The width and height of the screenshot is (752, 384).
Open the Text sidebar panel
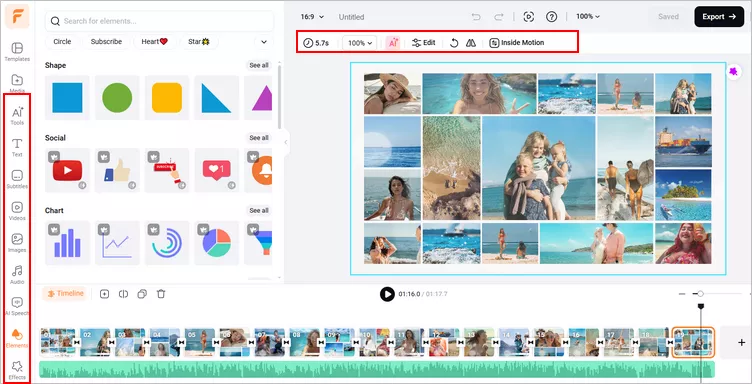point(17,148)
